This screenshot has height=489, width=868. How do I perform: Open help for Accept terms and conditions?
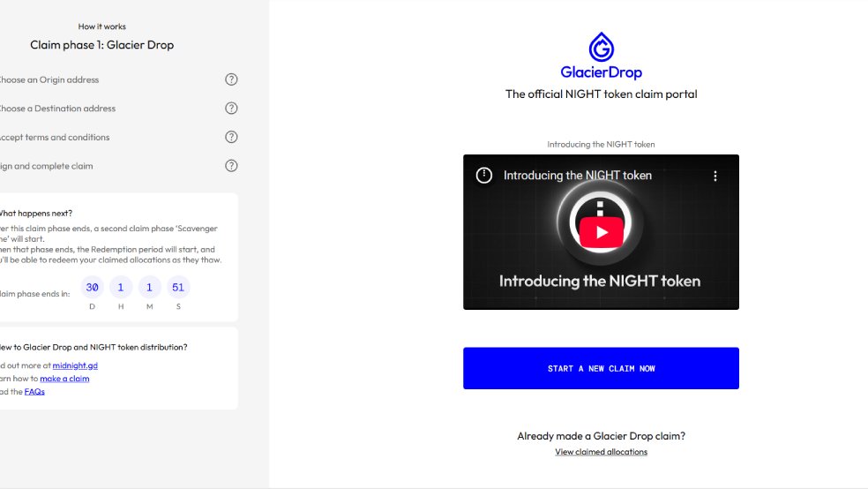coord(231,138)
